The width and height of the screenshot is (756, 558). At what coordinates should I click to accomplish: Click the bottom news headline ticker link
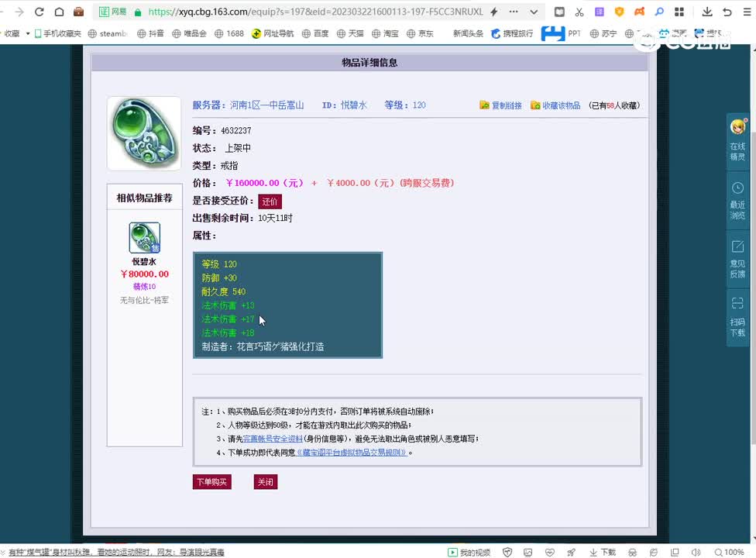pyautogui.click(x=116, y=553)
